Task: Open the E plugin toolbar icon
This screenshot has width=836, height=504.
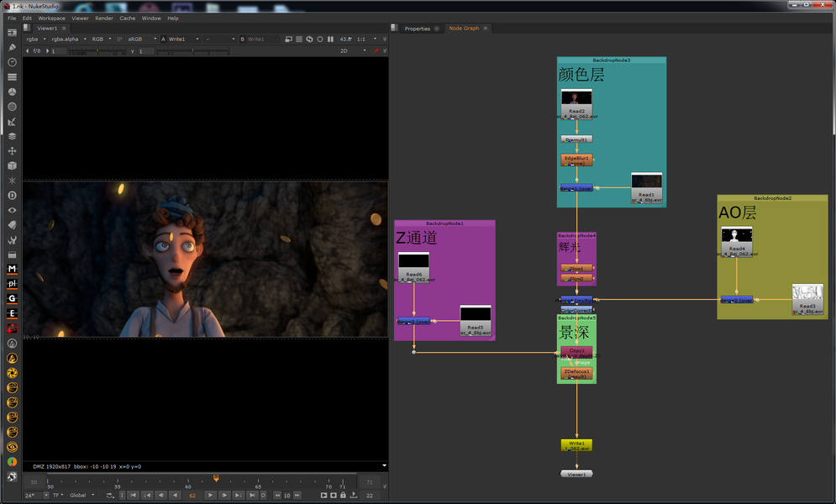Action: click(12, 314)
